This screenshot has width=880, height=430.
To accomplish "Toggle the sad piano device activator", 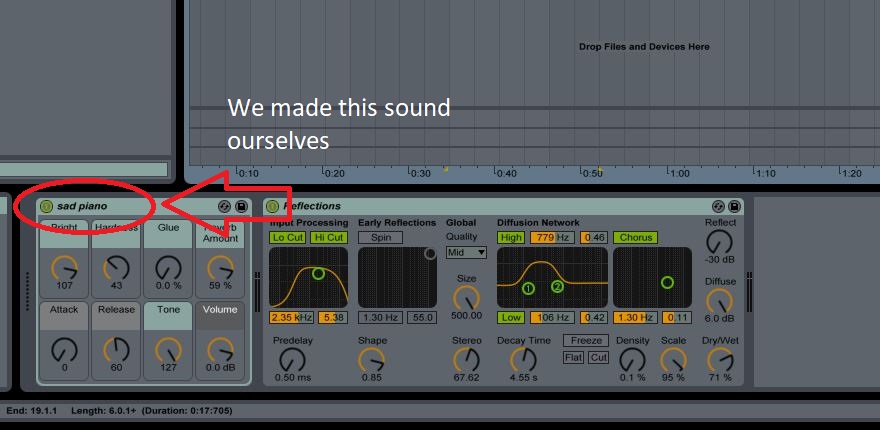I will pos(46,206).
